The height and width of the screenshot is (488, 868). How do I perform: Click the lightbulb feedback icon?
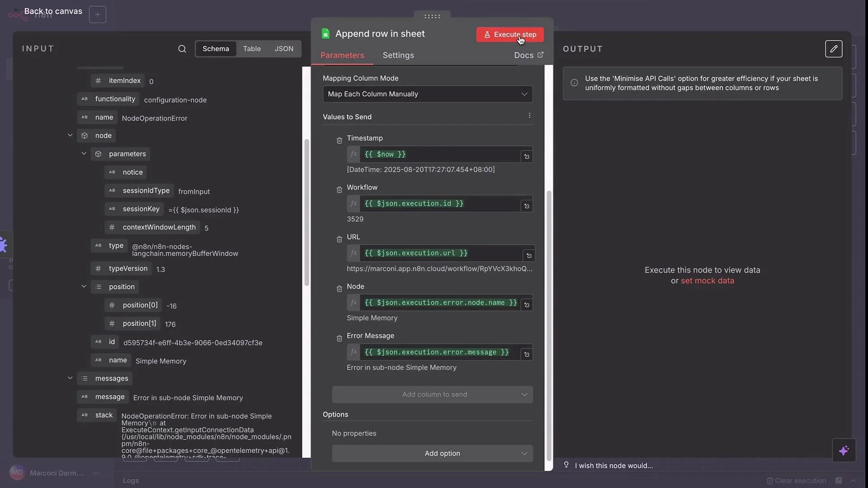[x=566, y=465]
